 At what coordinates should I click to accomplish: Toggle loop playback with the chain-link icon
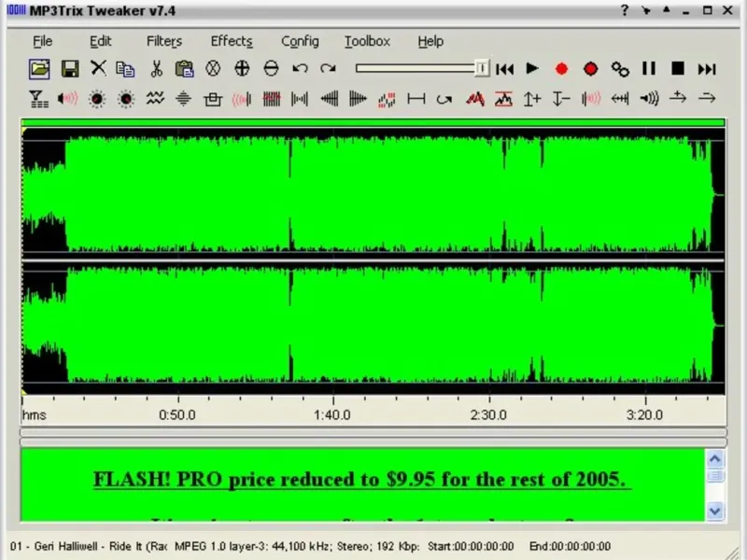click(620, 68)
